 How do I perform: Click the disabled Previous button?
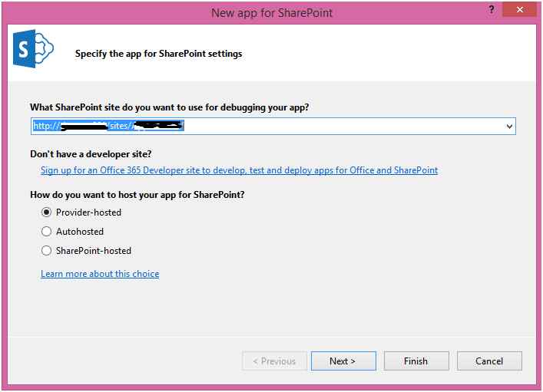click(x=274, y=361)
